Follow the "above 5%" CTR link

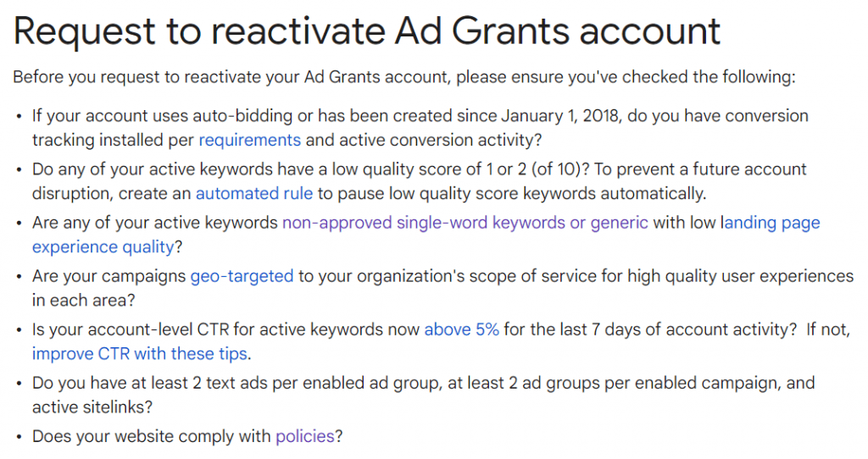(x=462, y=329)
